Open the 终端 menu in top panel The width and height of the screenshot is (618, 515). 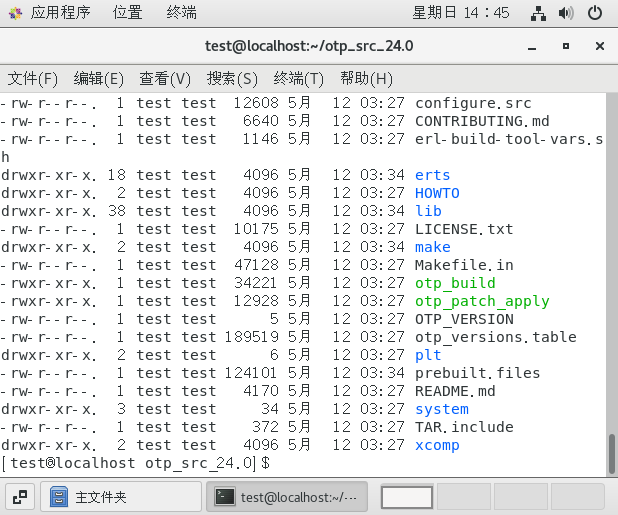click(181, 13)
